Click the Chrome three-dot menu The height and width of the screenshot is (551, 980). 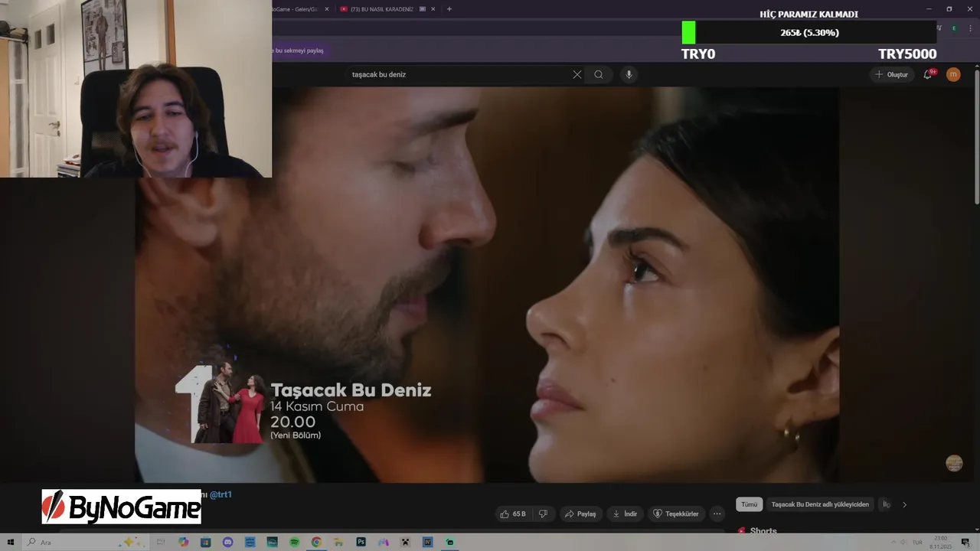971,28
